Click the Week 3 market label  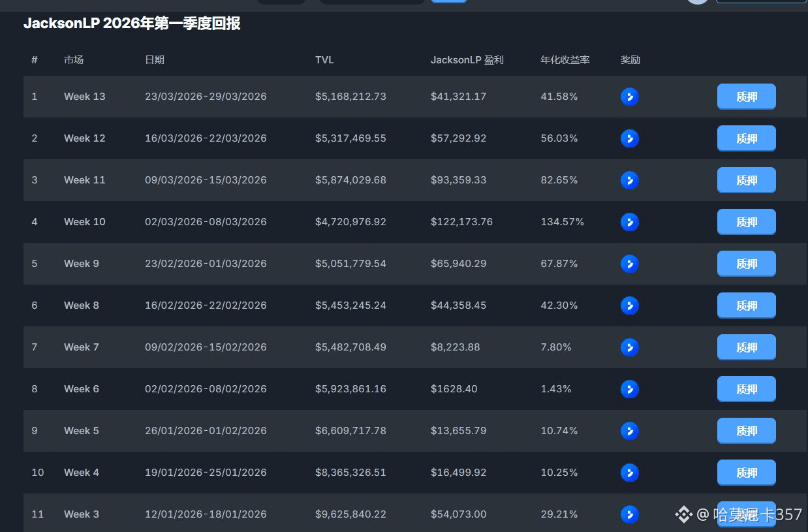(x=82, y=514)
